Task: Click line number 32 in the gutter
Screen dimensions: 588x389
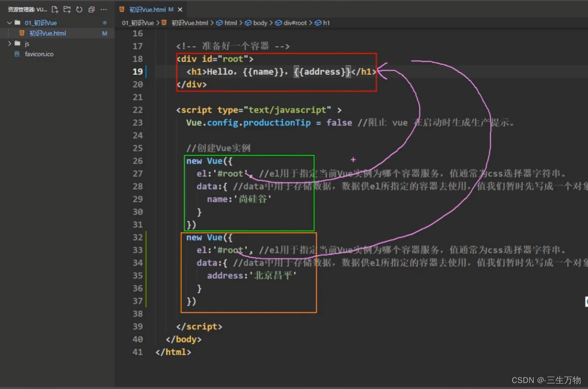Action: point(138,238)
